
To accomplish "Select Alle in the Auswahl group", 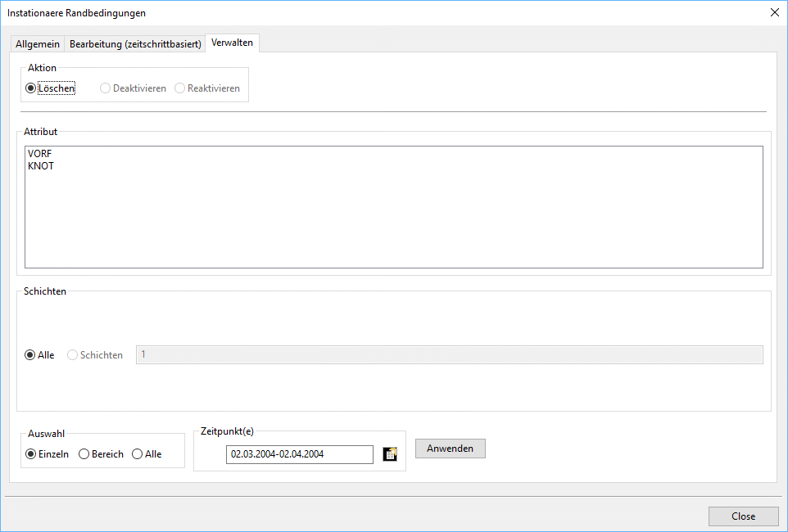I will point(138,454).
